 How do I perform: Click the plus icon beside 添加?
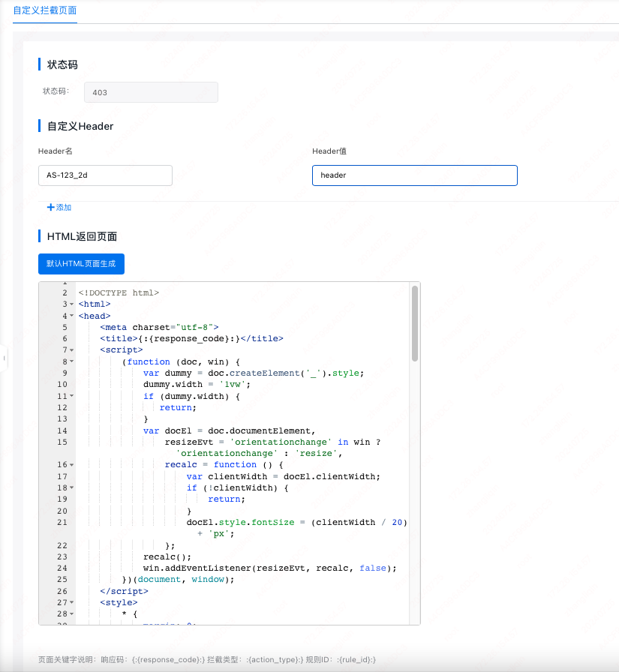pos(50,208)
